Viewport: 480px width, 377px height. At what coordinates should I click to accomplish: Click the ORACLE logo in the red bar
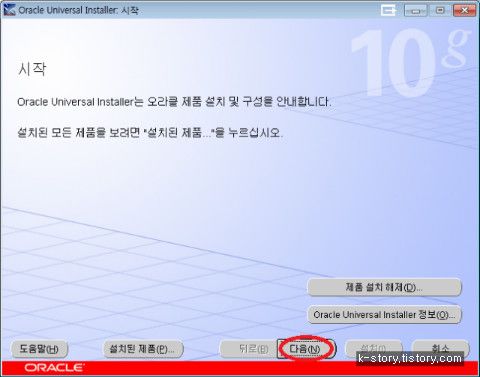[x=54, y=367]
